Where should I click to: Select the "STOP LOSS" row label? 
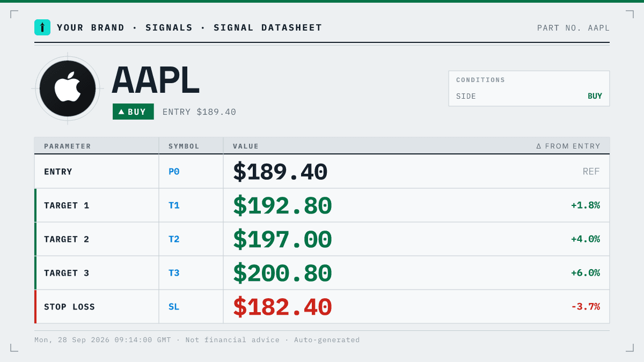(x=69, y=307)
